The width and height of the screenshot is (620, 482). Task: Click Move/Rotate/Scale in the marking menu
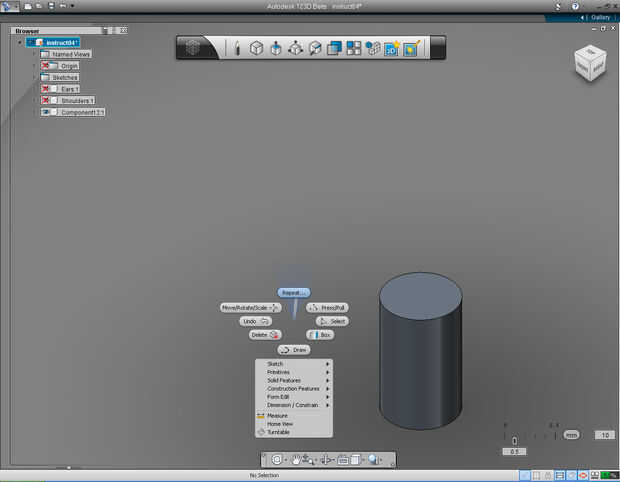[250, 308]
